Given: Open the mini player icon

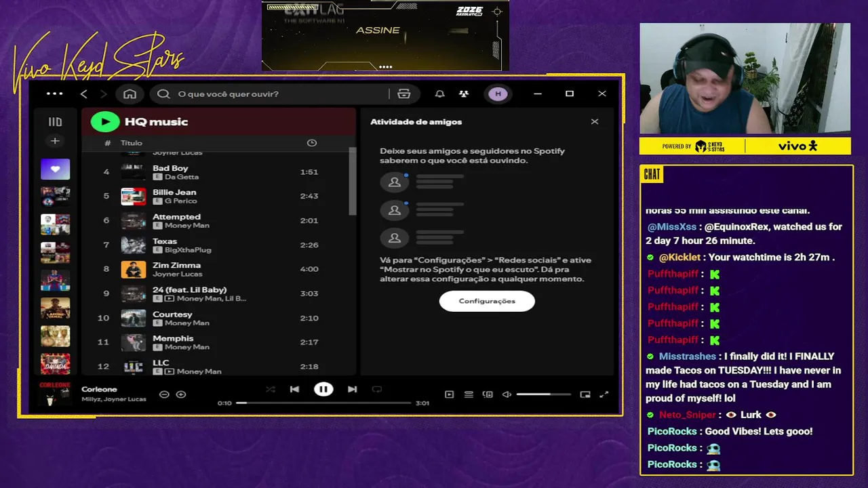Looking at the screenshot, I should coord(585,394).
